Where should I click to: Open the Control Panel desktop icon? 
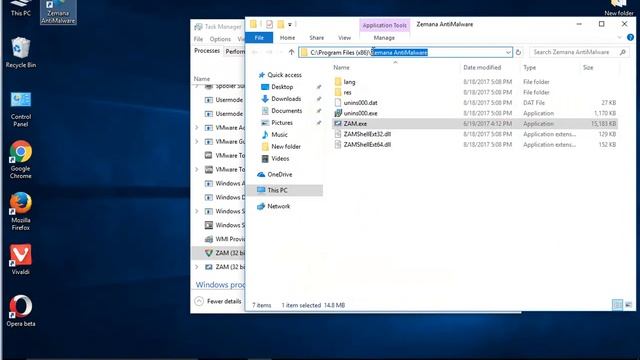[20, 109]
